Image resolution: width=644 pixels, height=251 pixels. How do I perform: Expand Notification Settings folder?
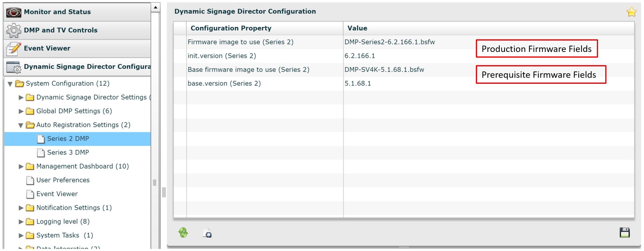point(21,208)
